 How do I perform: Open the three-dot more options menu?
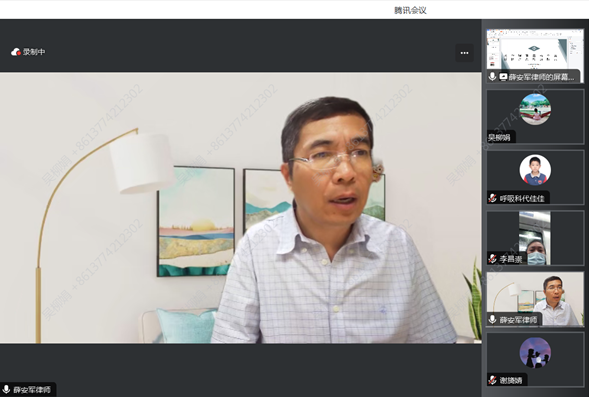pyautogui.click(x=464, y=53)
